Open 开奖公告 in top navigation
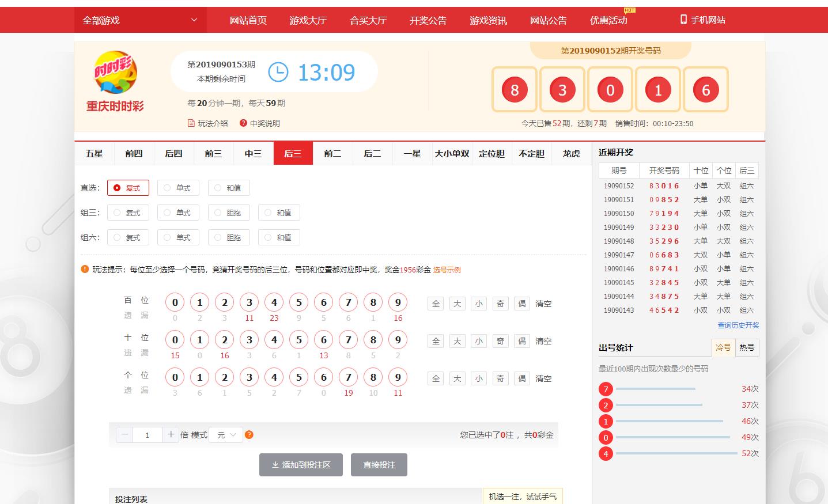 point(428,20)
